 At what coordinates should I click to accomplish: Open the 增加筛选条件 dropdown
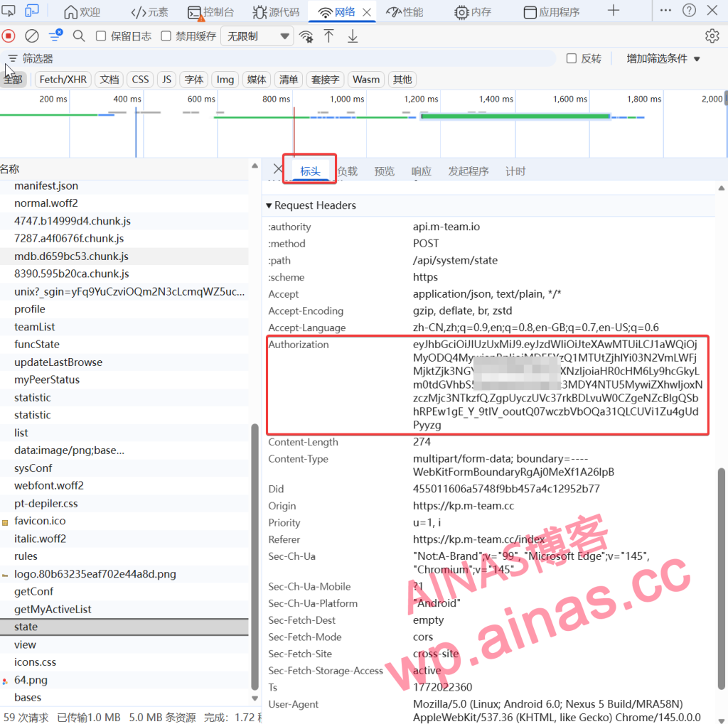[x=663, y=59]
